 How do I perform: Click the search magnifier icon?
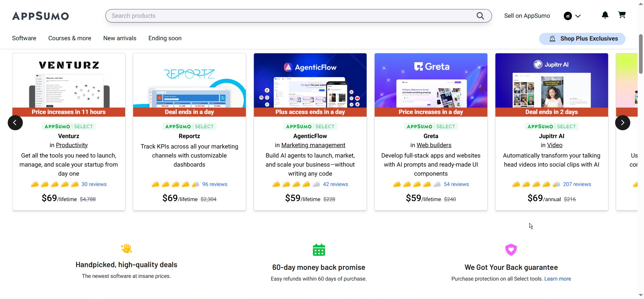tap(480, 16)
